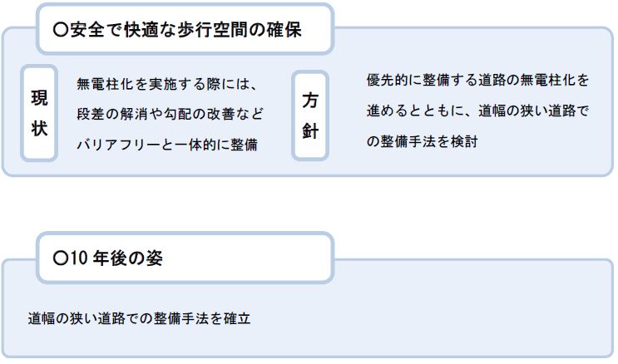Click the character 状 in the left label
618x364 pixels.
click(x=39, y=129)
